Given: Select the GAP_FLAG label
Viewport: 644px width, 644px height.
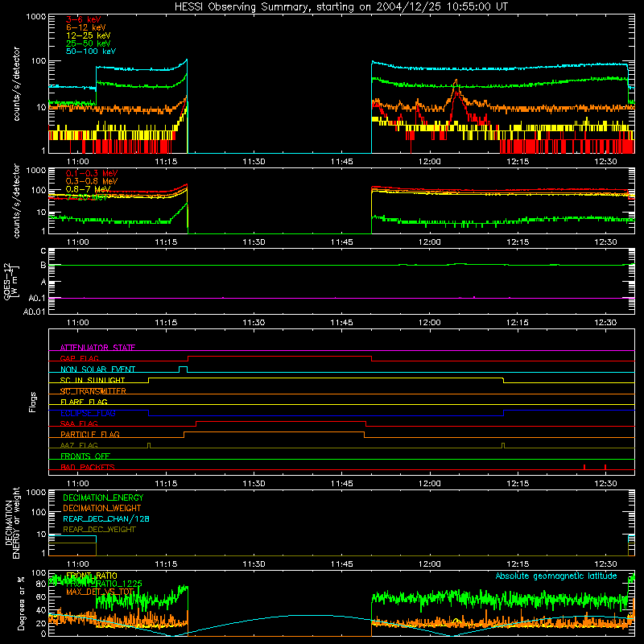Looking at the screenshot, I should click(x=79, y=358).
